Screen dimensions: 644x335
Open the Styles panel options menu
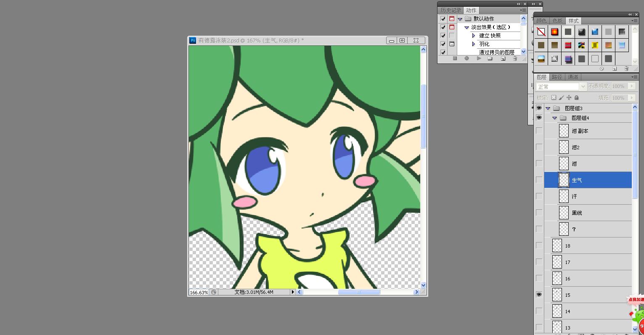(634, 21)
